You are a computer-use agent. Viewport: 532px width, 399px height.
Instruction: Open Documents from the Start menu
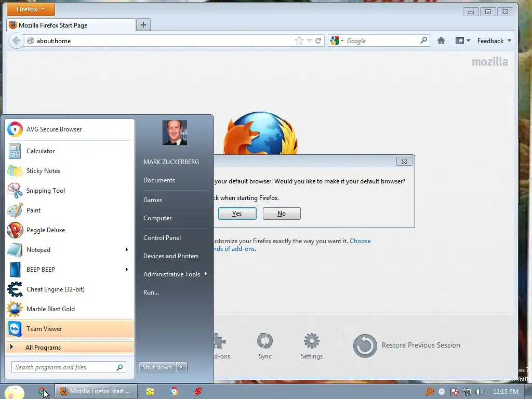[159, 180]
